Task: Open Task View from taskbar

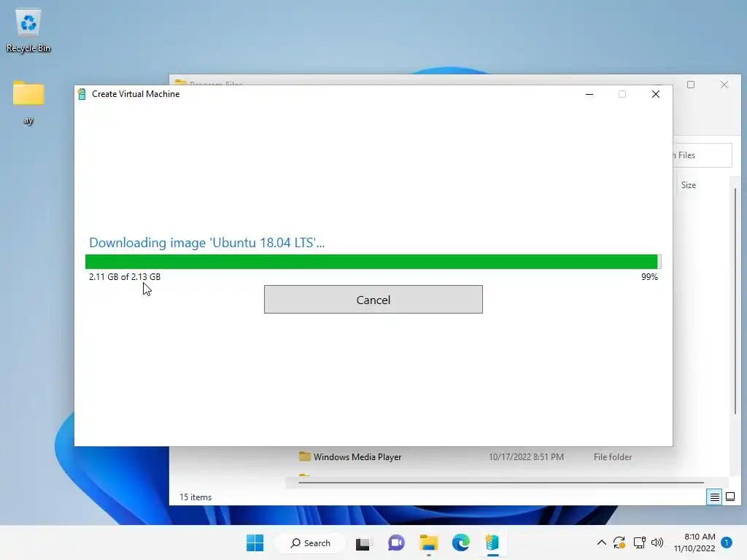Action: tap(363, 542)
